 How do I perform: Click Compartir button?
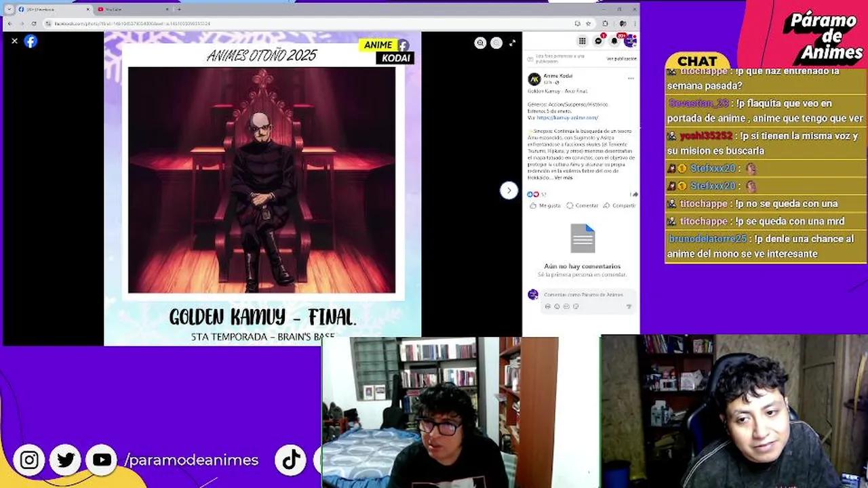620,205
